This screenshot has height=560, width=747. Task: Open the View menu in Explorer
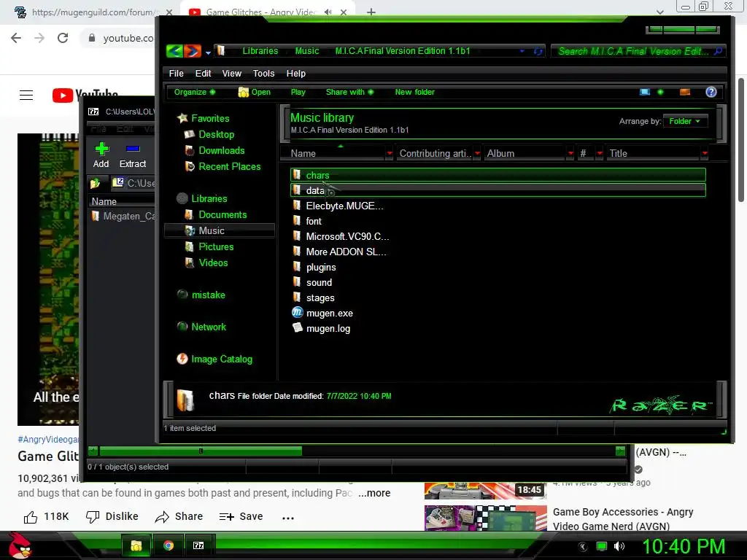coord(231,74)
